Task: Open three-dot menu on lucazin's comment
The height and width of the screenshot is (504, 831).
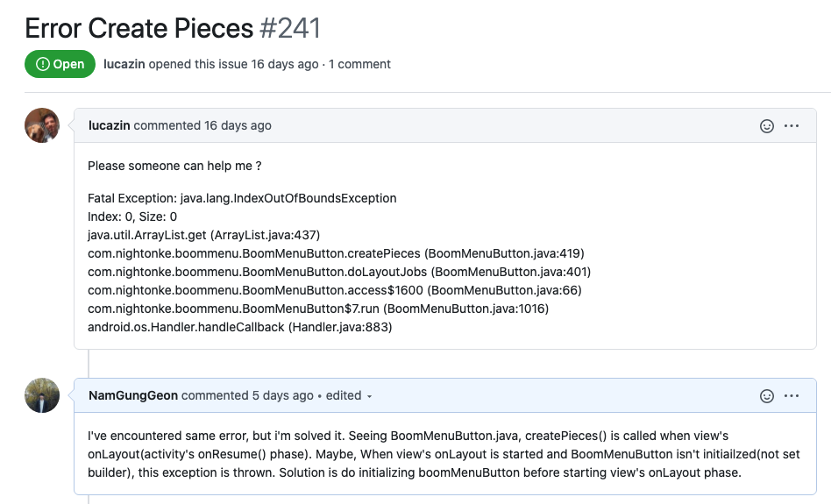Action: pyautogui.click(x=792, y=126)
